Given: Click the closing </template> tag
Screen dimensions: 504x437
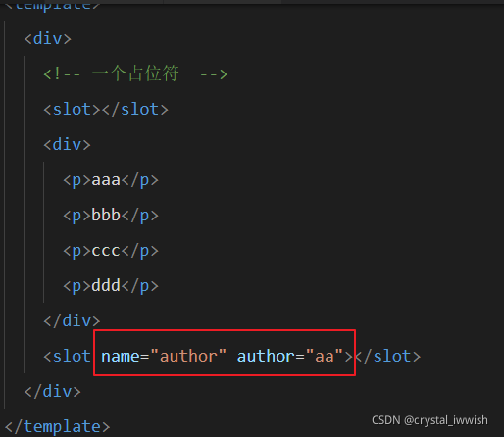Looking at the screenshot, I should [x=58, y=426].
